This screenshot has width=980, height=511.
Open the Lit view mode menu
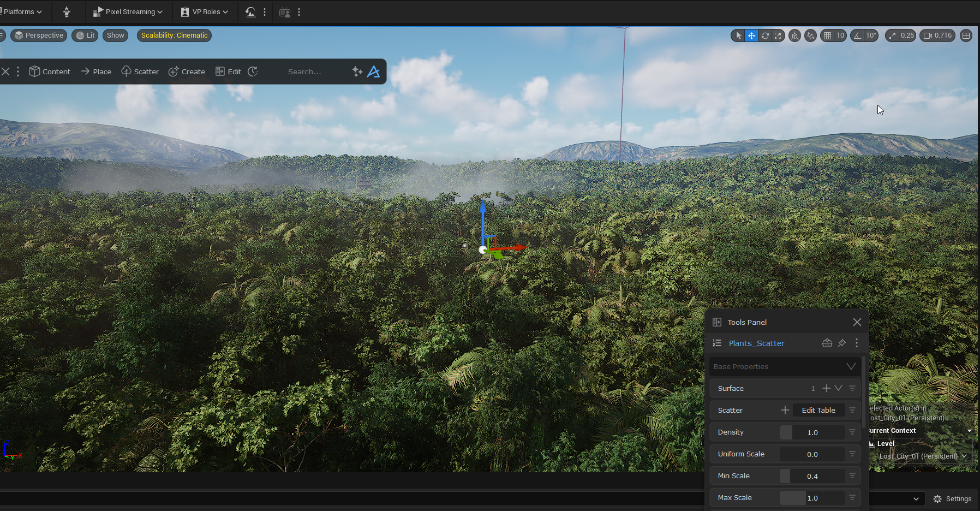click(85, 35)
